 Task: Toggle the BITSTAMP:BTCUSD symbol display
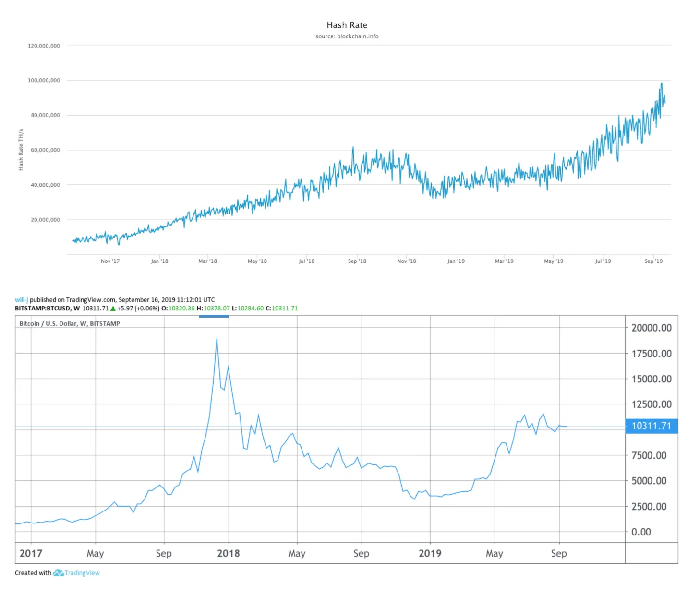pos(44,309)
